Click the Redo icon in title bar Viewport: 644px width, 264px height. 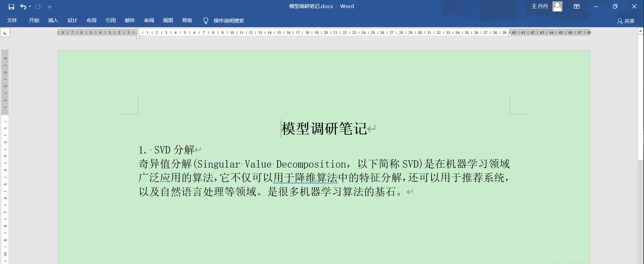pyautogui.click(x=38, y=7)
